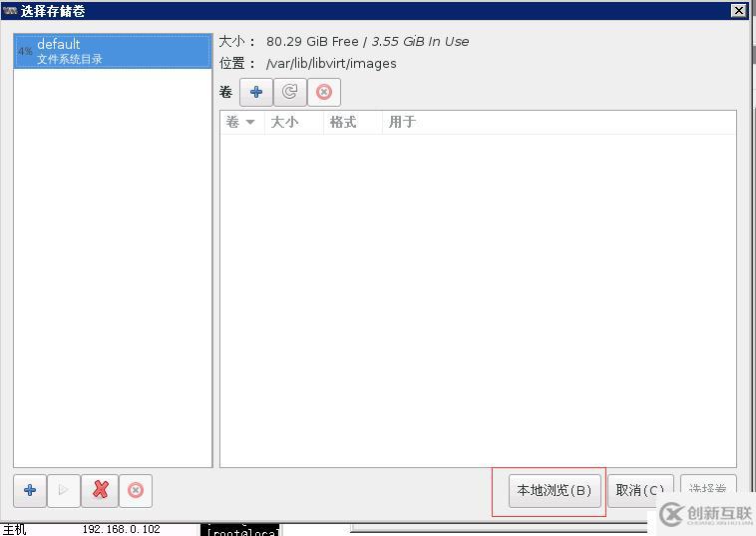
Task: Start the selected storage pool
Action: click(x=64, y=491)
